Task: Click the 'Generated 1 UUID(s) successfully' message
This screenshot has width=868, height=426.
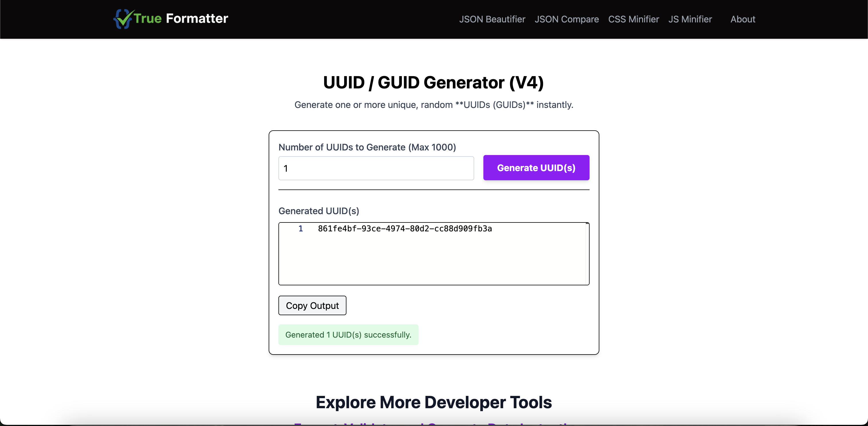Action: (348, 335)
